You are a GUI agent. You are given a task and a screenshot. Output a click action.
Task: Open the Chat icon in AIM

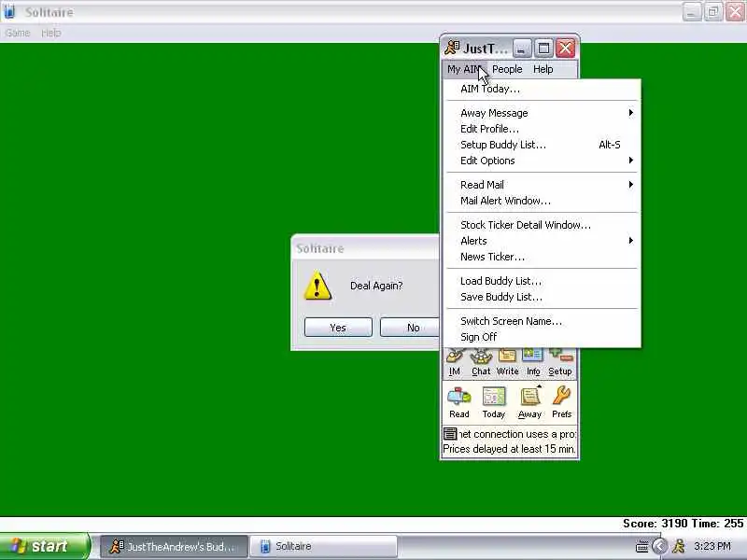pos(481,363)
